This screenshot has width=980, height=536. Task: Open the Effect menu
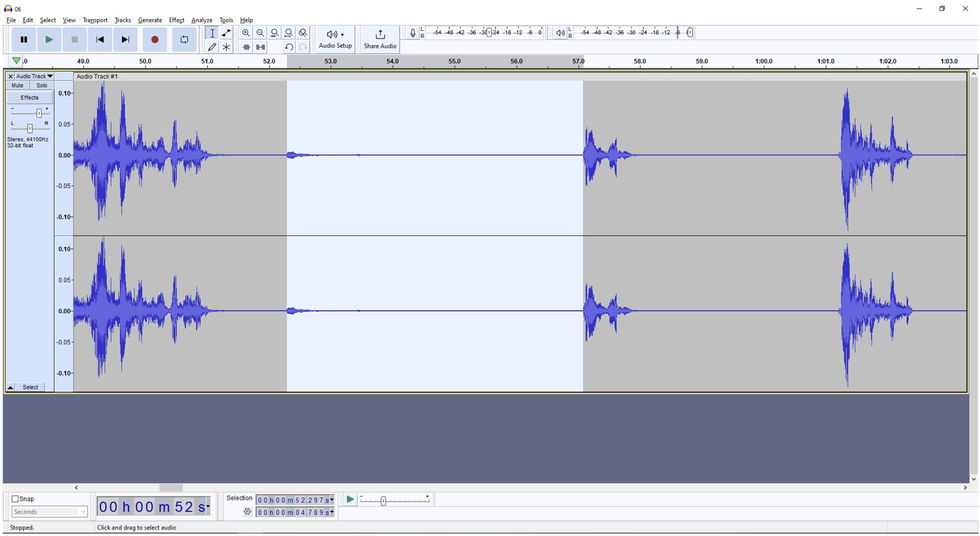point(177,20)
